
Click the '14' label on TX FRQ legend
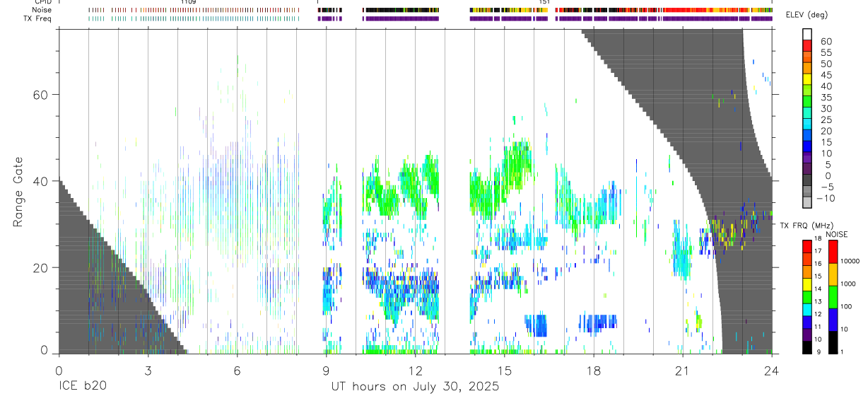pyautogui.click(x=819, y=289)
